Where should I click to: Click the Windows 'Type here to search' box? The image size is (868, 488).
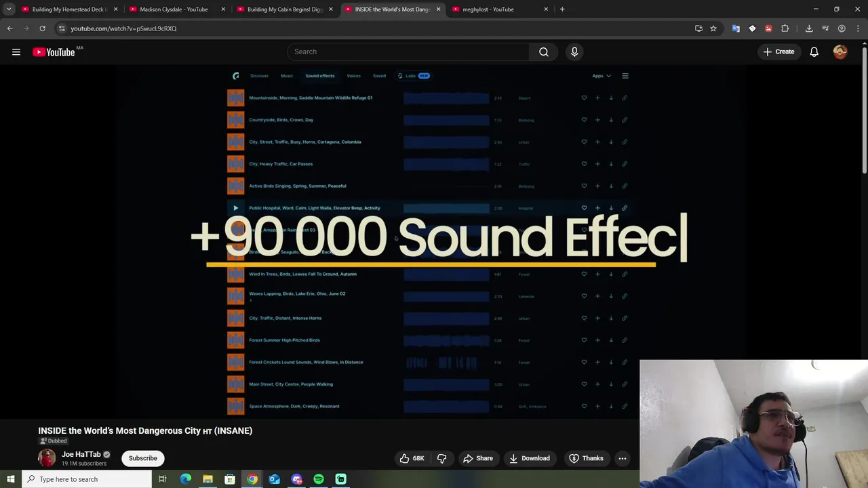86,479
